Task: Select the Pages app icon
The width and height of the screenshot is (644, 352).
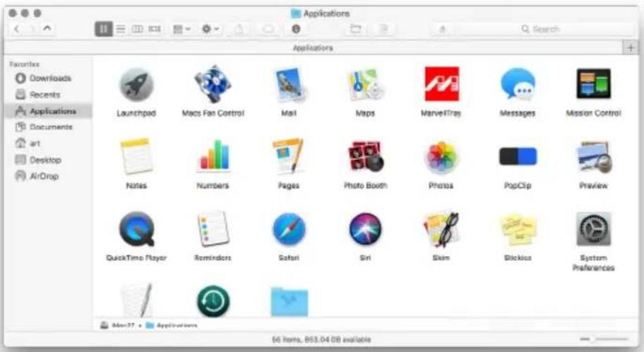Action: click(289, 156)
